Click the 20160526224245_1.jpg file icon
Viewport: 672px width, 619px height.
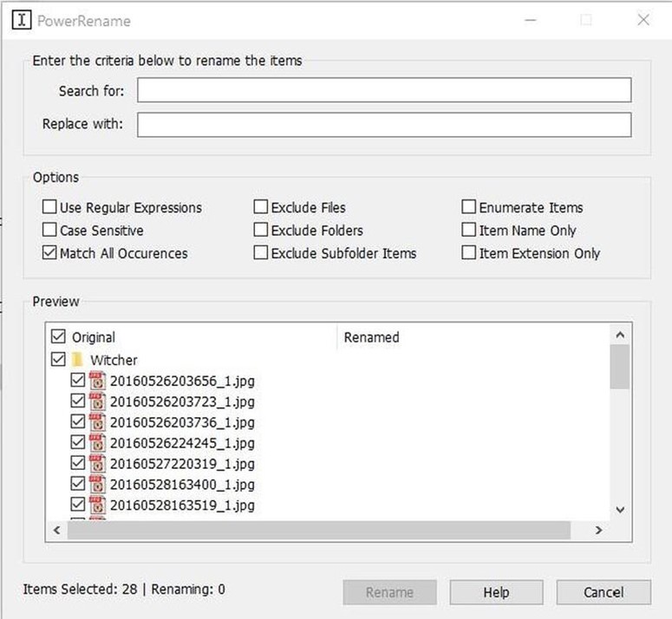97,442
